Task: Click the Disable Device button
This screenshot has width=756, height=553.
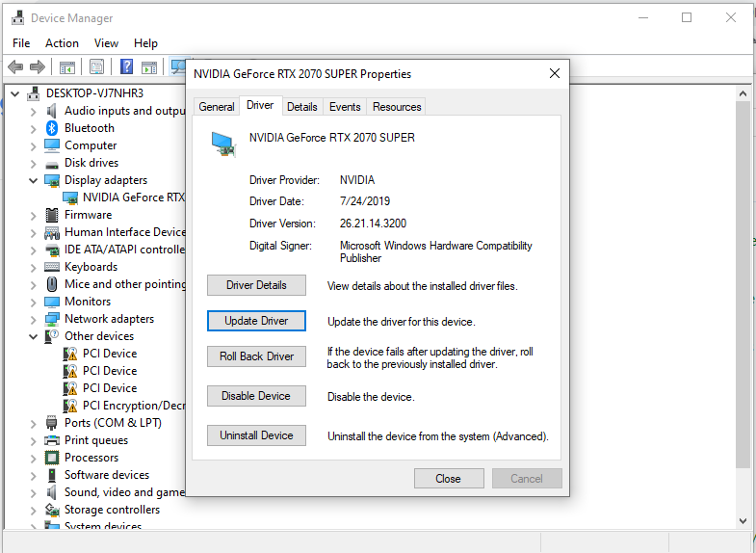Action: 256,396
